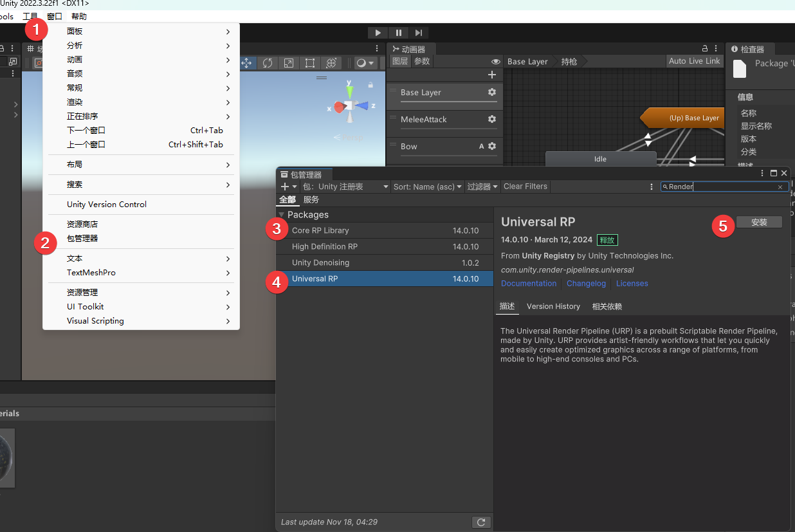Toggle Auto Live Link in Animator

(694, 61)
